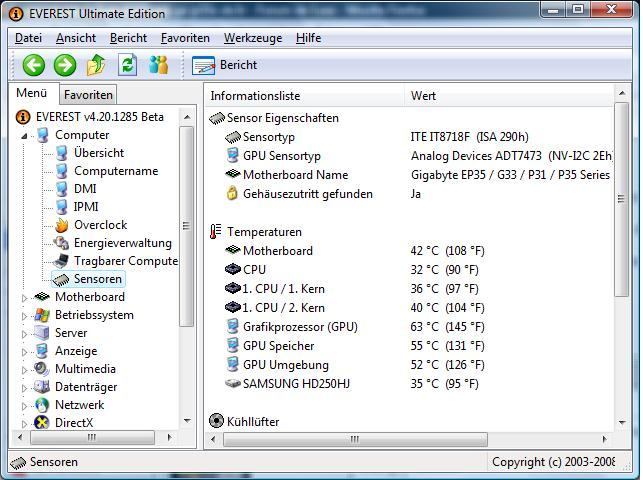Expand the Server tree node
This screenshot has height=480, width=643.
pos(24,334)
